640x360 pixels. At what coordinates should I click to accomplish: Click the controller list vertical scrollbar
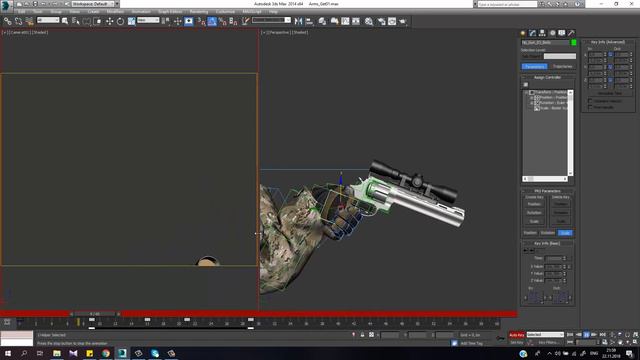pyautogui.click(x=570, y=133)
